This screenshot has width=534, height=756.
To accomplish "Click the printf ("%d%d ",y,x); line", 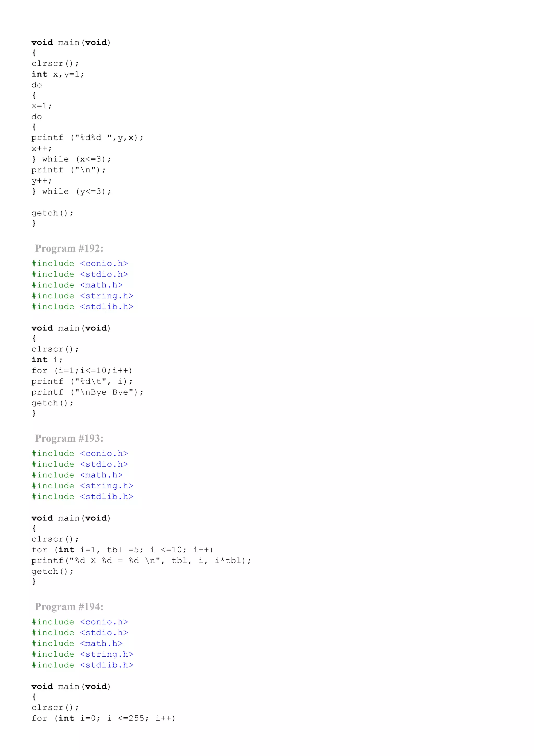I will pos(88,138).
